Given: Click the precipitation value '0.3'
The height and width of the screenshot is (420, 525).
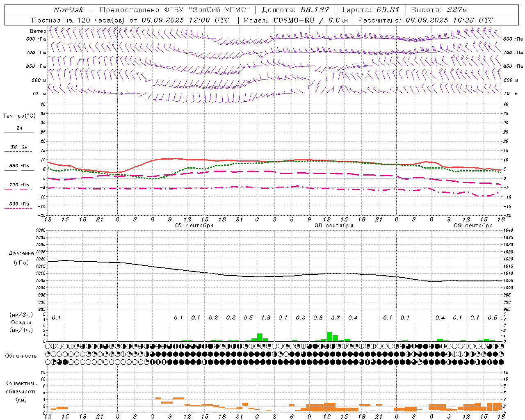Looking at the screenshot, I should (x=318, y=317).
